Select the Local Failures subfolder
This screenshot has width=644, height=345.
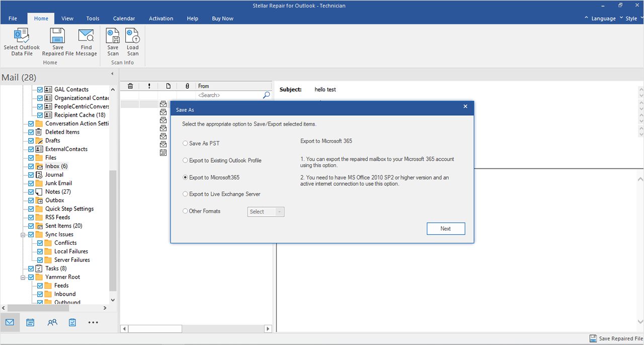coord(71,251)
